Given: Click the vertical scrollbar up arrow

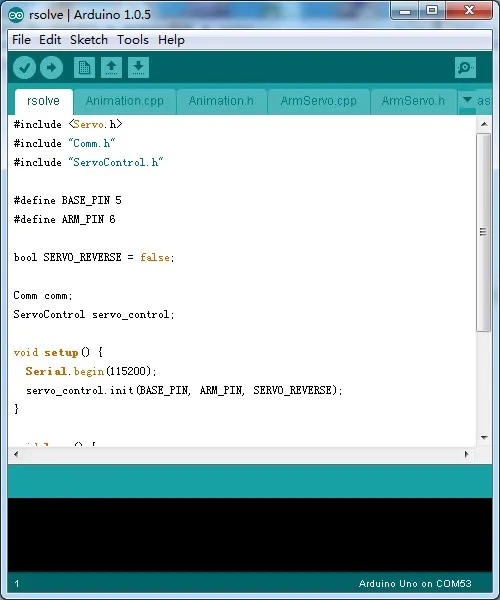Looking at the screenshot, I should (484, 124).
